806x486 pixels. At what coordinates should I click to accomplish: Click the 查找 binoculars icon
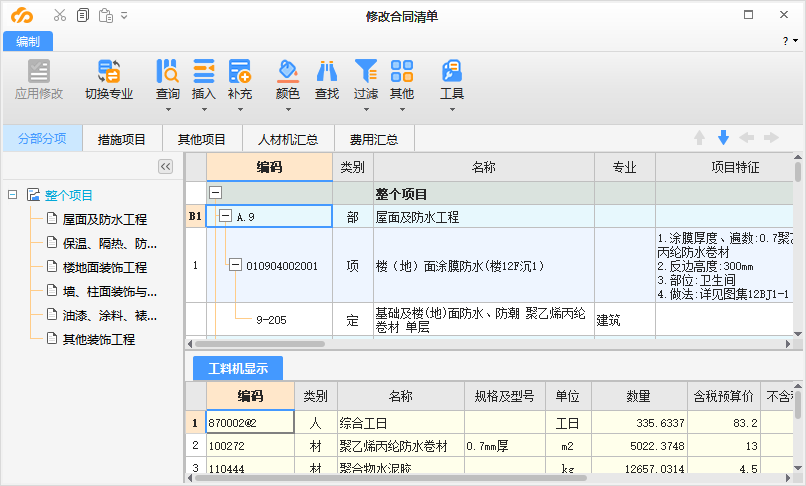point(327,72)
